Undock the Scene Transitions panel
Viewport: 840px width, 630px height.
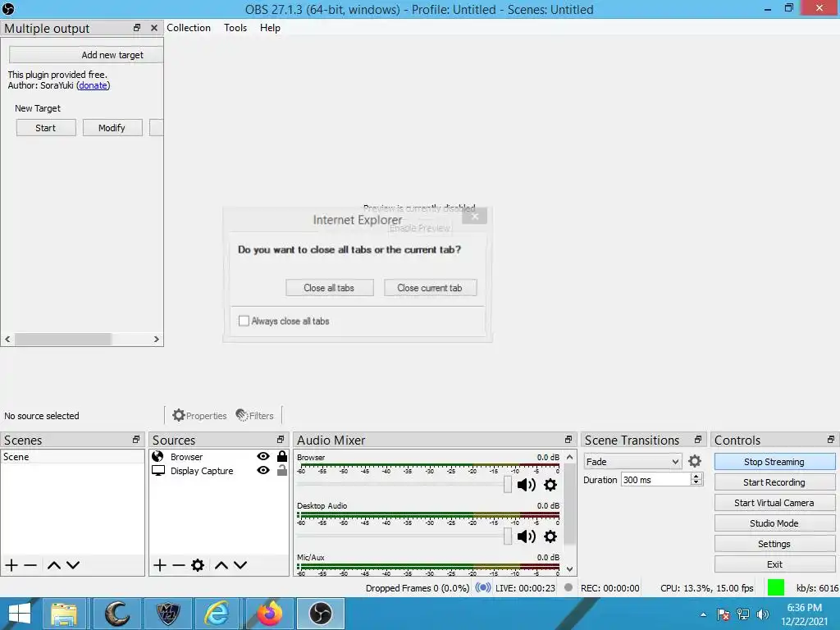pyautogui.click(x=698, y=440)
